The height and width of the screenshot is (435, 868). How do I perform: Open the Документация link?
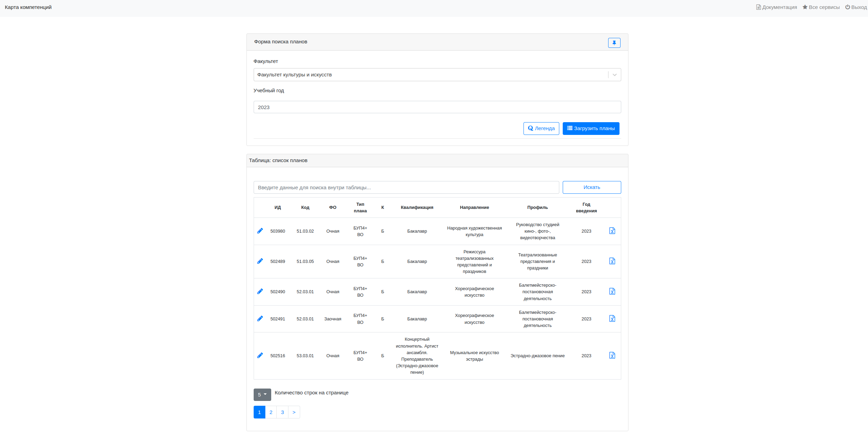tap(776, 7)
